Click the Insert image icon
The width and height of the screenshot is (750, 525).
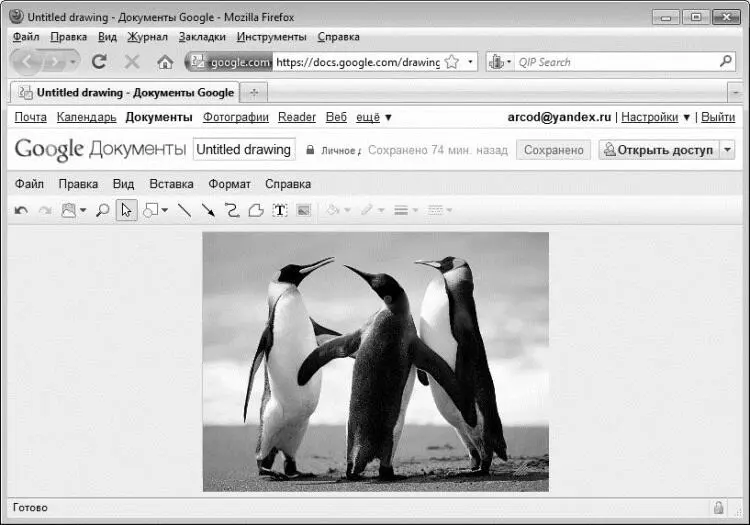[x=304, y=210]
